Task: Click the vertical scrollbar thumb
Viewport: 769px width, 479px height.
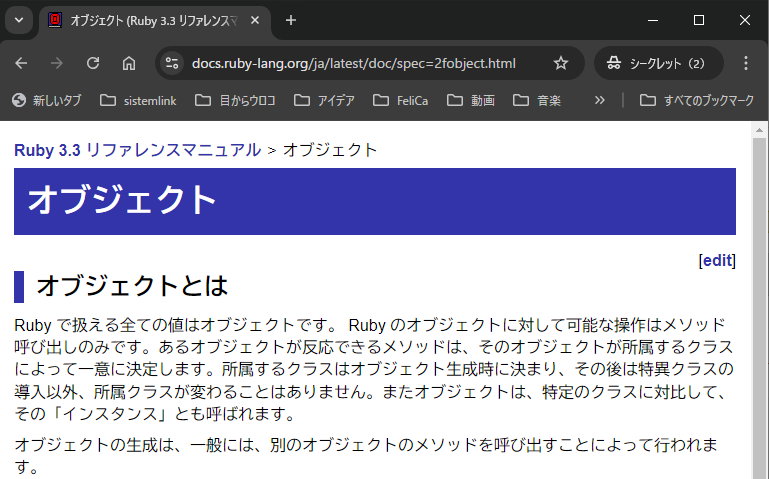Action: pyautogui.click(x=759, y=309)
